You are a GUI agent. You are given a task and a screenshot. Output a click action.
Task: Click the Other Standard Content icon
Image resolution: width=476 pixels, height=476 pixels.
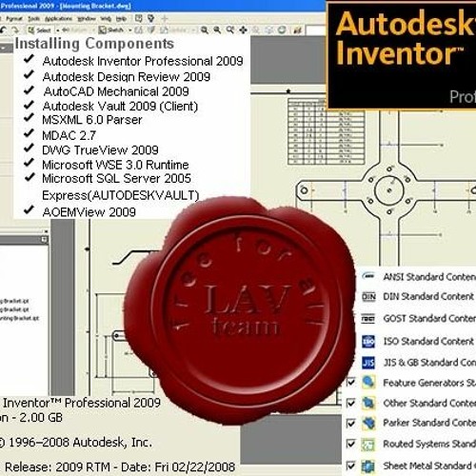368,403
